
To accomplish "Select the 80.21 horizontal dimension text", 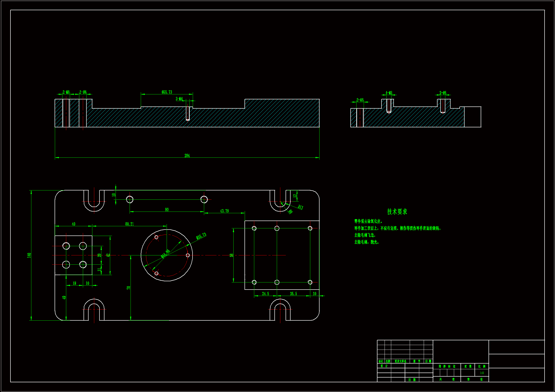I will coord(129,224).
